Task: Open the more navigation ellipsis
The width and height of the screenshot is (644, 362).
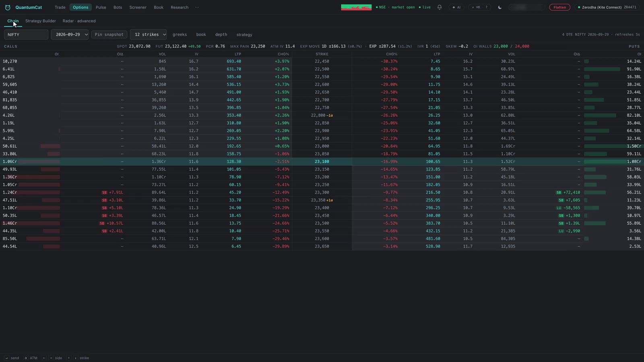Action: (x=197, y=7)
